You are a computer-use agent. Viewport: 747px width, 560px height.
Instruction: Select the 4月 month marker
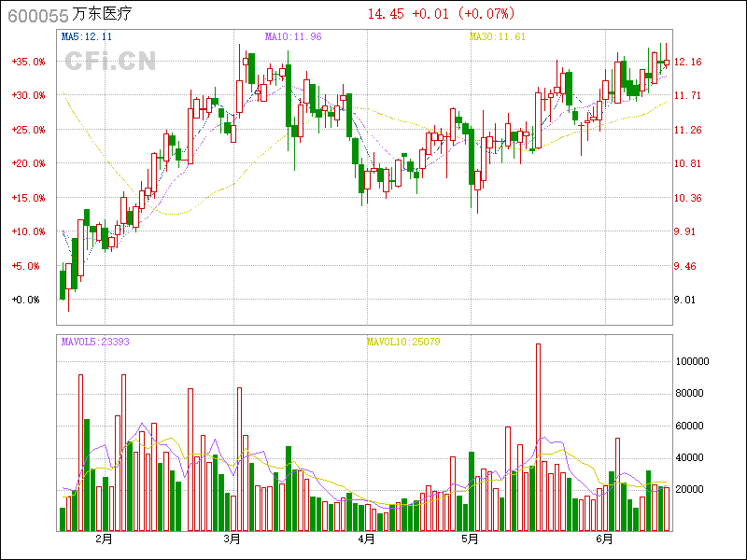click(x=366, y=539)
